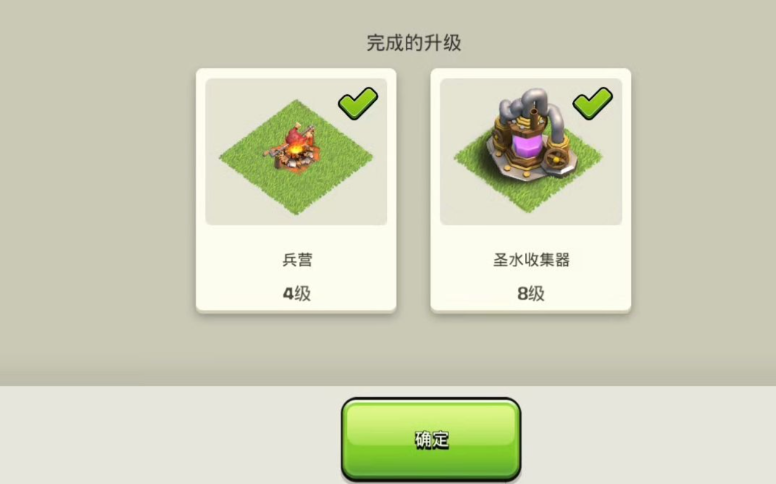Screen dimensions: 776x484
Task: Select the 兵营 name label
Action: tap(297, 260)
